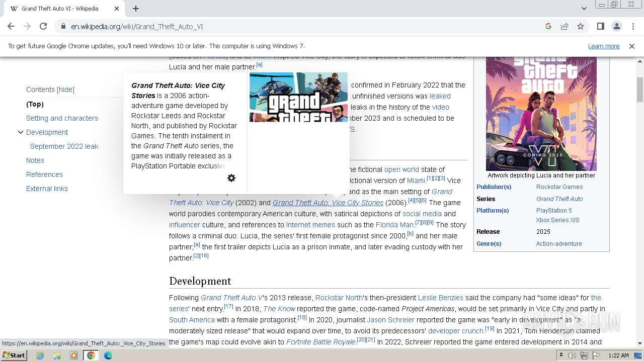Open the Chrome profile avatar
This screenshot has width=644, height=362.
point(616,26)
